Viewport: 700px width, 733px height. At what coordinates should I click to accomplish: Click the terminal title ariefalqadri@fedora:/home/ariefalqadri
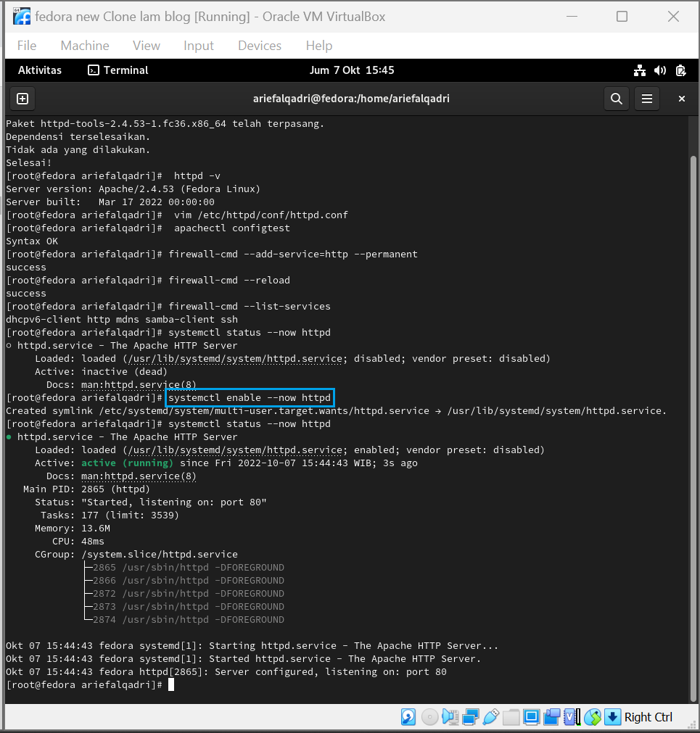351,99
